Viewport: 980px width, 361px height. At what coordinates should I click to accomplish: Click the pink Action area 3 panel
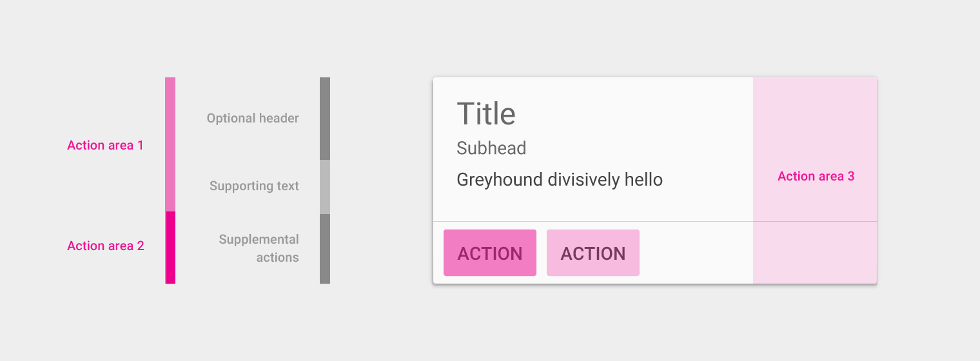pos(815,180)
